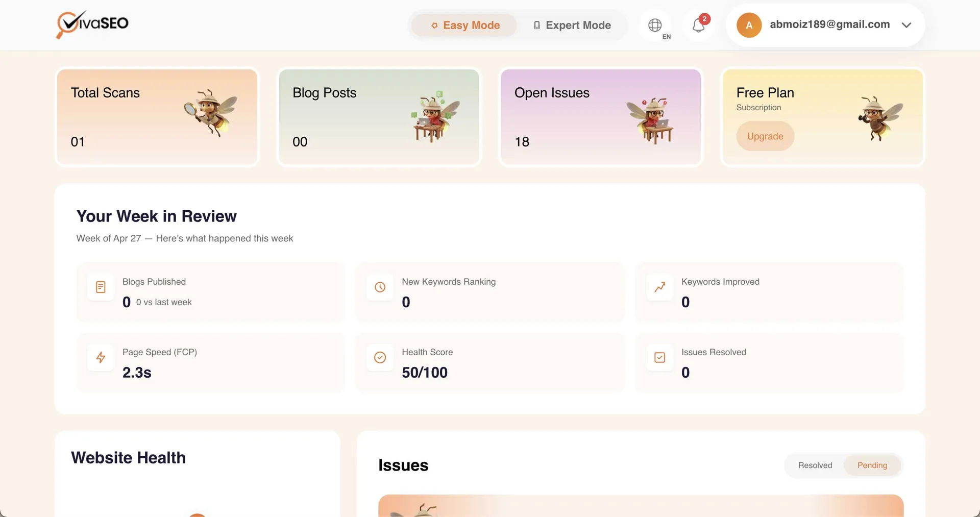Click the Subscription label under Free Plan
The width and height of the screenshot is (980, 517).
758,108
